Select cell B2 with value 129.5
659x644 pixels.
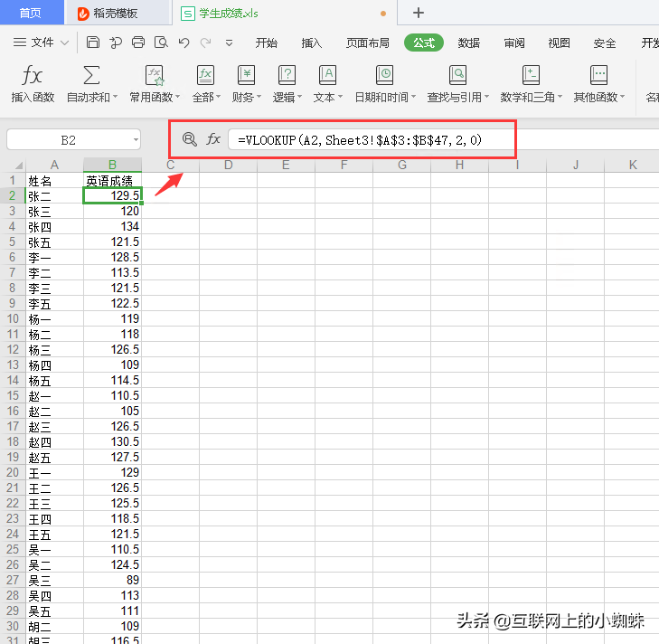tap(112, 195)
